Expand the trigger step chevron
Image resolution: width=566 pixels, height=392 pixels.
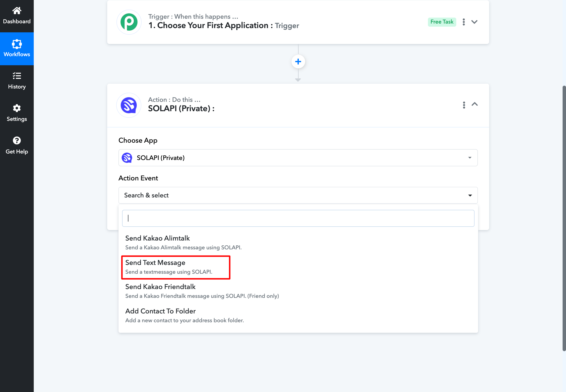coord(474,22)
